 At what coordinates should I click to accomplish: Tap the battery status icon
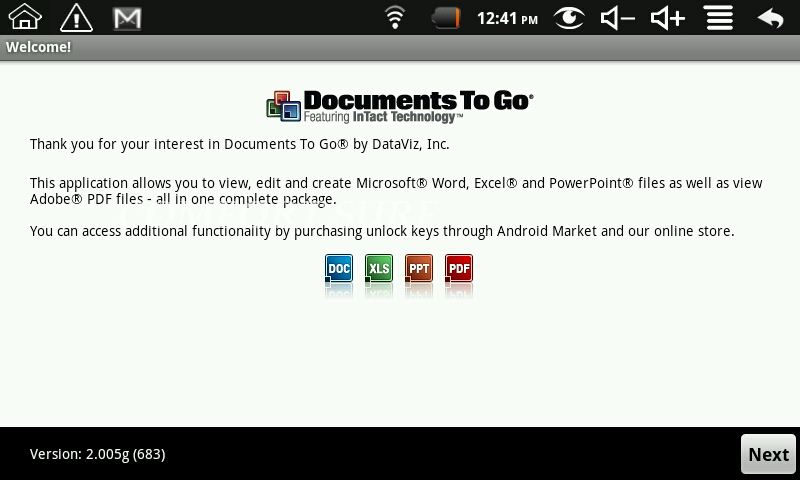point(446,17)
